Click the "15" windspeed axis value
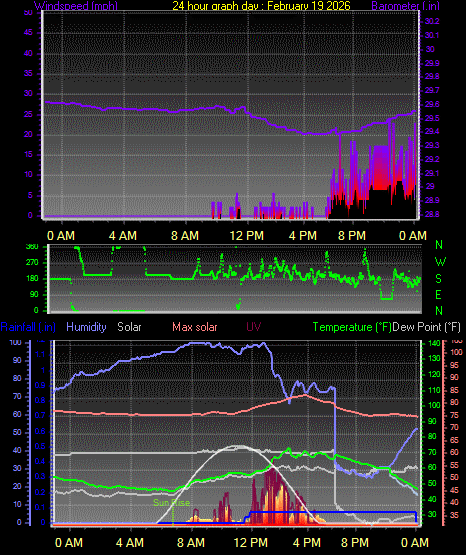Screen dimensions: 466x555 coord(28,154)
